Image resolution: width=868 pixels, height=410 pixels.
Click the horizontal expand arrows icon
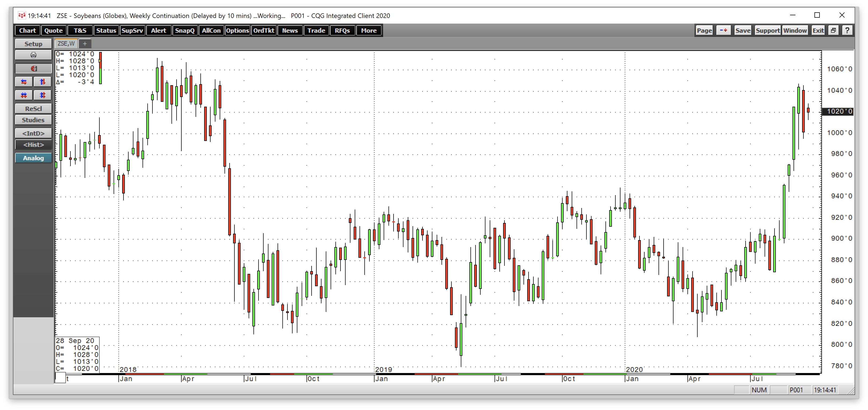coord(24,81)
